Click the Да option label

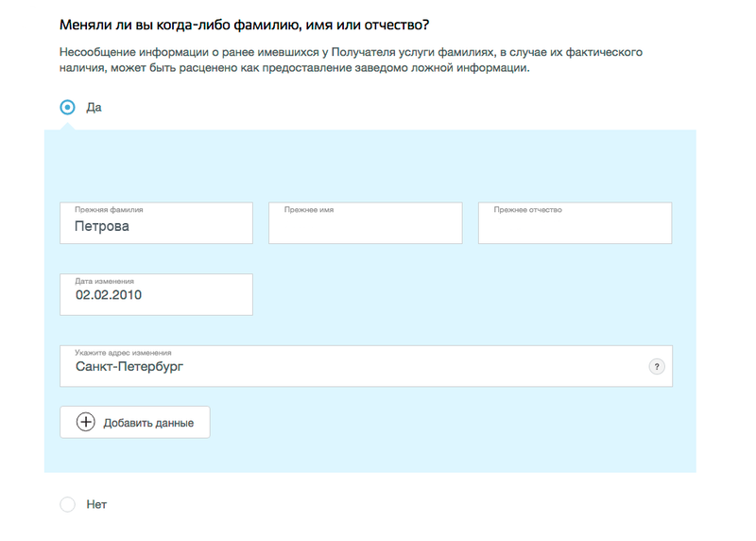(94, 107)
